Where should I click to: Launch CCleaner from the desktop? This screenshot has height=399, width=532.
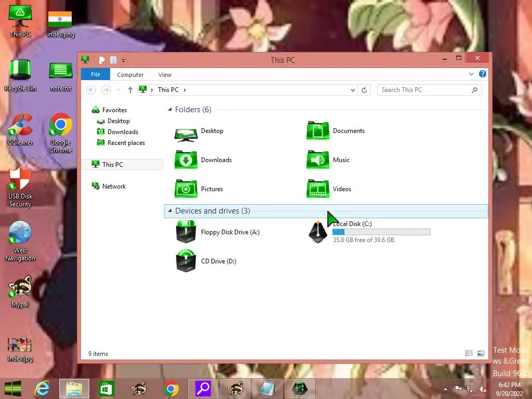coord(20,129)
